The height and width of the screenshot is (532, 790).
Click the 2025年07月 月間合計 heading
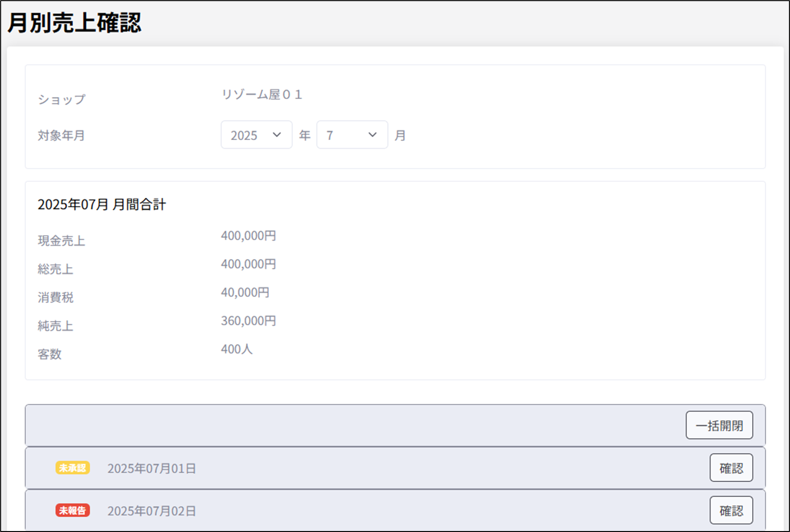tap(102, 205)
